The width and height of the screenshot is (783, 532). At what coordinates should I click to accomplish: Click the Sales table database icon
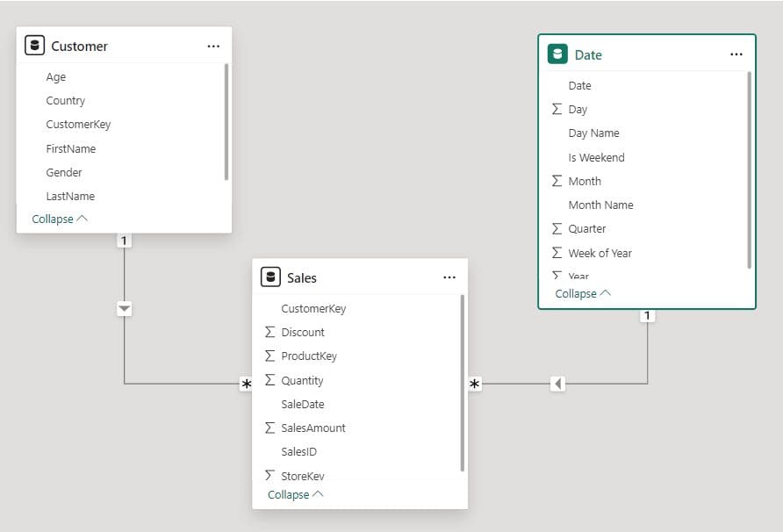pyautogui.click(x=271, y=277)
